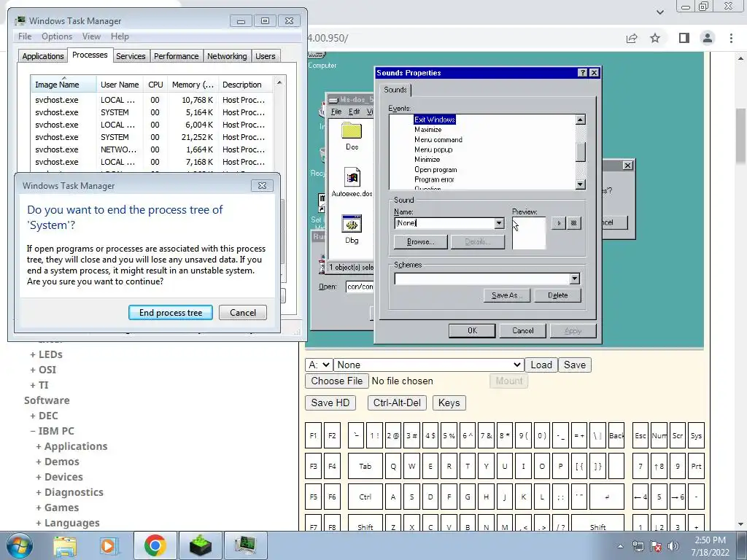Open the None disk image dropdown
This screenshot has width=747, height=560.
click(x=428, y=365)
